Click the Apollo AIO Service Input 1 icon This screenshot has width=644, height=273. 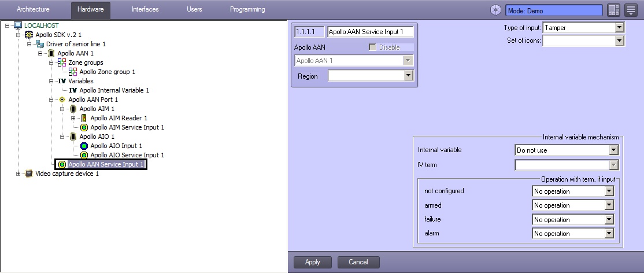[84, 155]
